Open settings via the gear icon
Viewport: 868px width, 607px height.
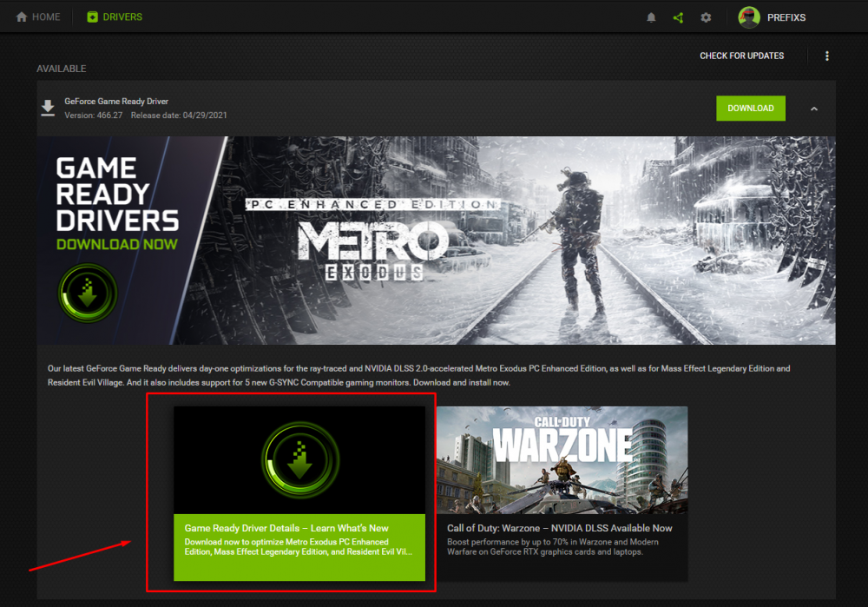706,17
